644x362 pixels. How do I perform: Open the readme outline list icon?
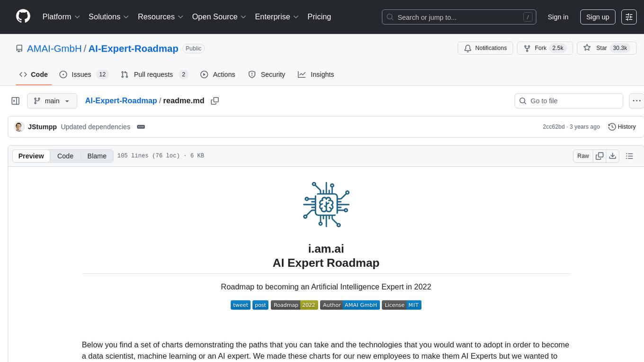coord(629,156)
